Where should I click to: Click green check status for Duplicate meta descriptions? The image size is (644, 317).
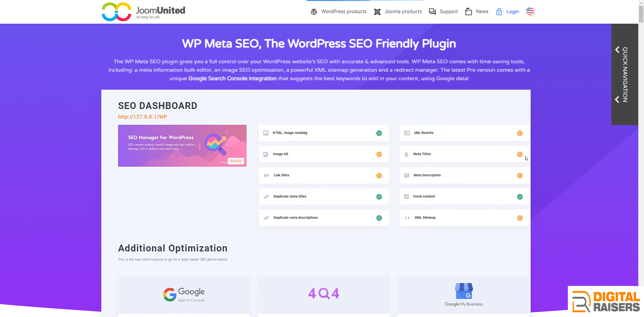tap(379, 218)
